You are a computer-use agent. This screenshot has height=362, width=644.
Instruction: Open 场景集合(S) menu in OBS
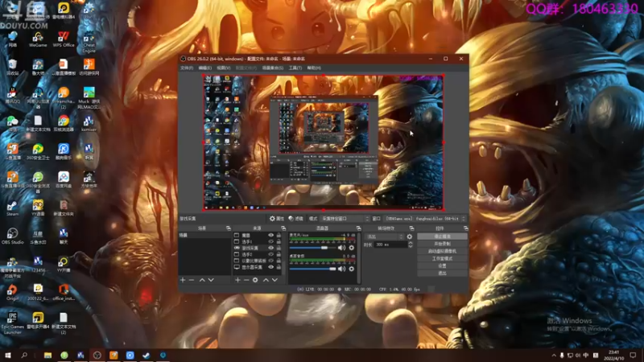(273, 68)
